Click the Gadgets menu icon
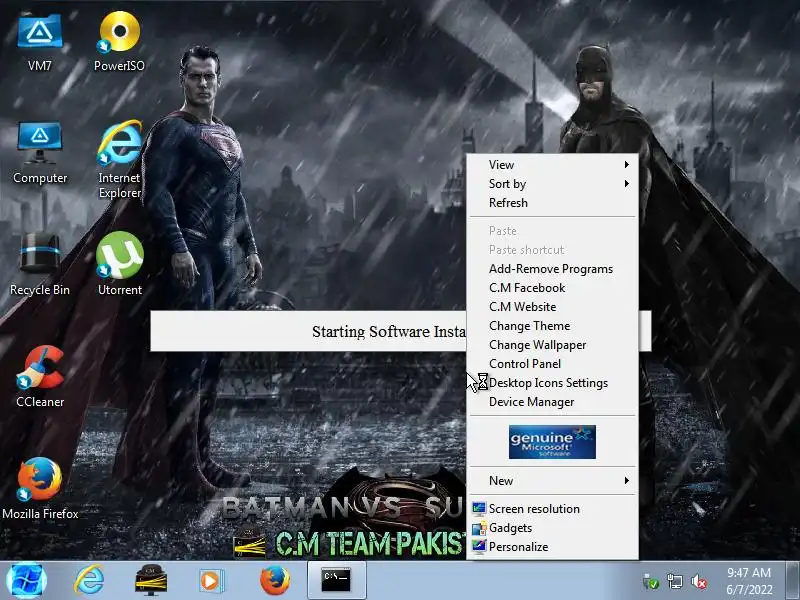The height and width of the screenshot is (600, 800). [x=479, y=528]
